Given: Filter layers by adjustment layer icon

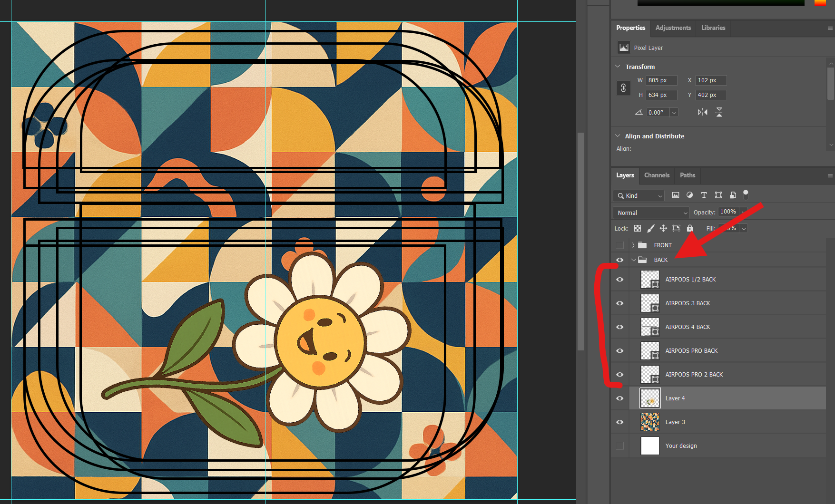Looking at the screenshot, I should point(690,195).
